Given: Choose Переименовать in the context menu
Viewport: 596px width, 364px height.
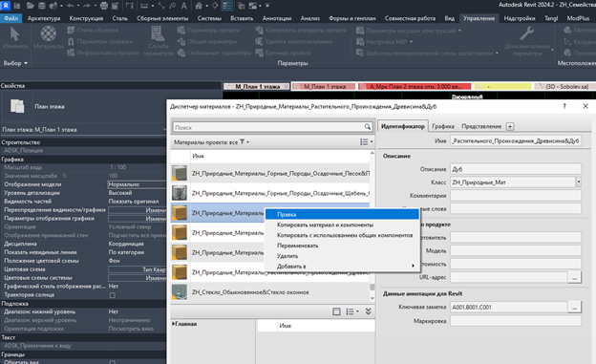Looking at the screenshot, I should 342,246.
